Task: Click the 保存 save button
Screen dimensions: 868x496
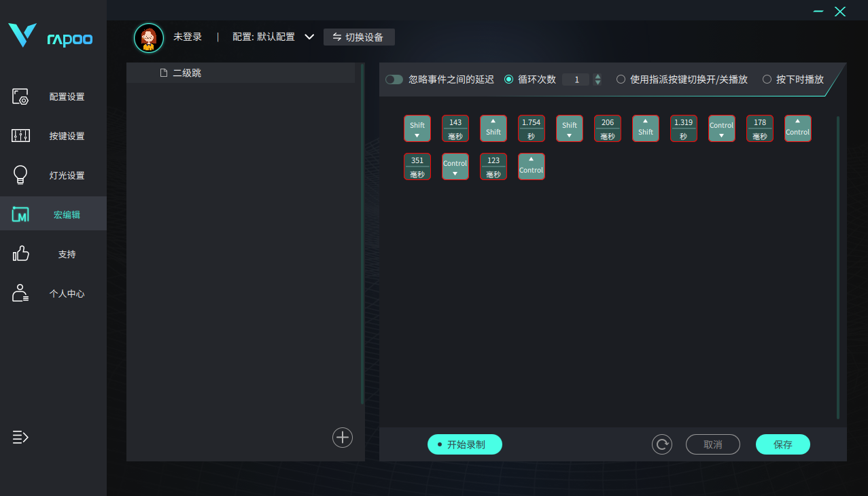Action: tap(782, 444)
